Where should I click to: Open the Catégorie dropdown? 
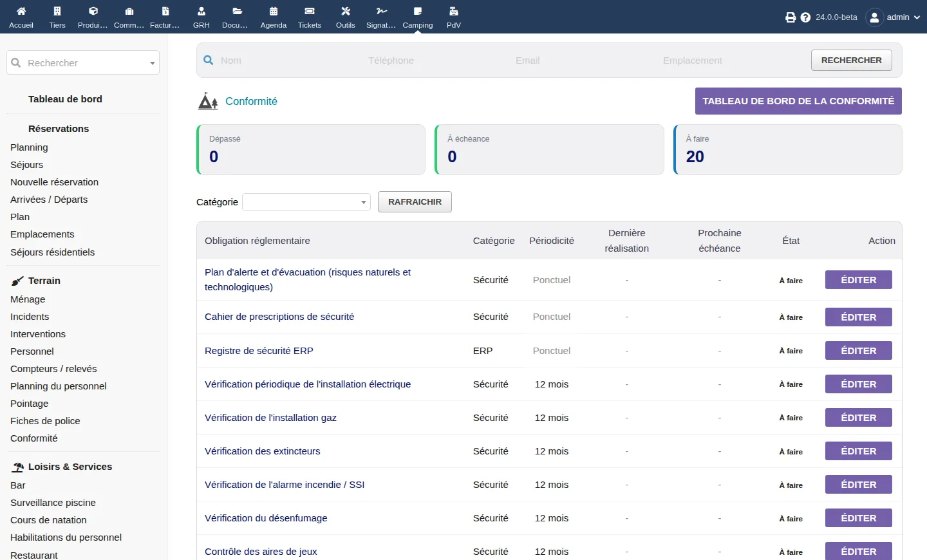(x=306, y=202)
